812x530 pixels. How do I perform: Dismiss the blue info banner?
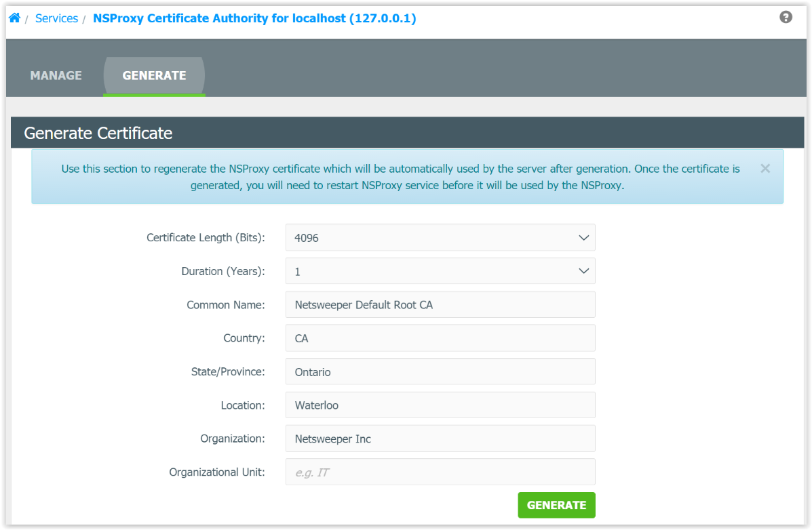tap(765, 168)
